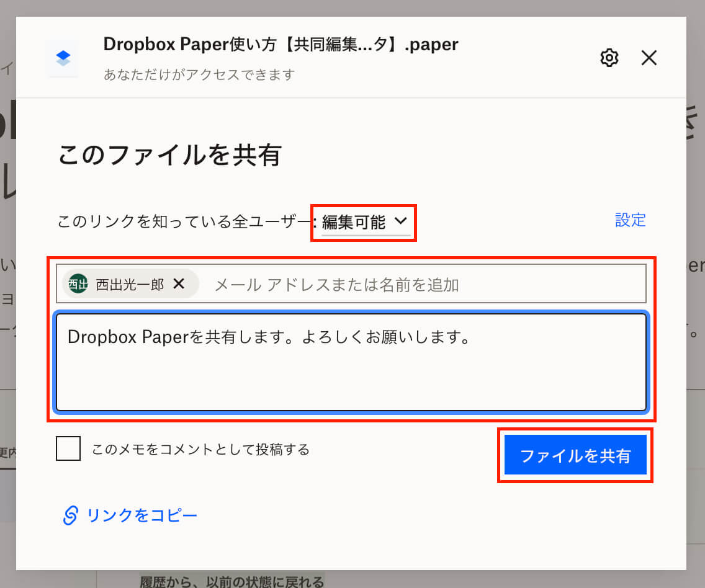Open sharing settings gear icon
The width and height of the screenshot is (705, 588).
pos(609,58)
